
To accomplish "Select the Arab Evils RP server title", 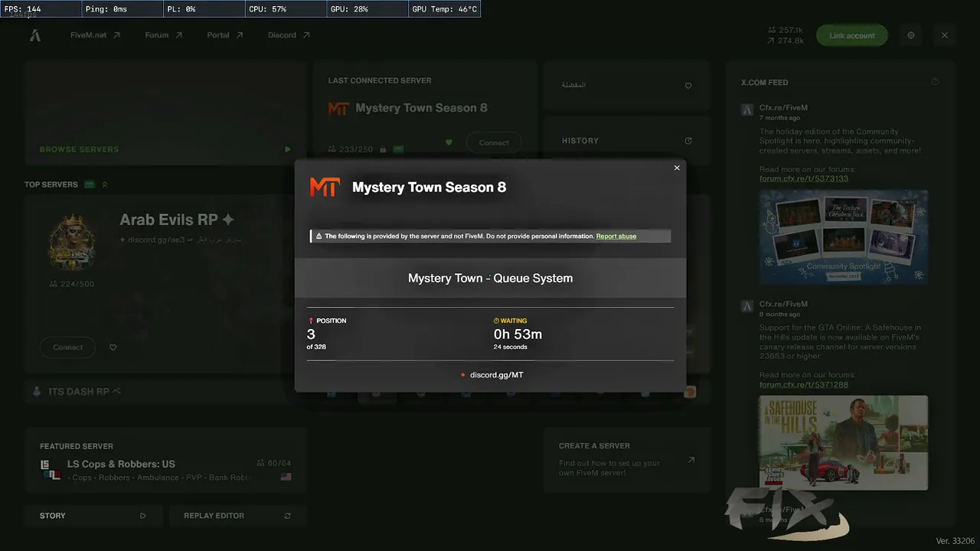I will click(177, 220).
